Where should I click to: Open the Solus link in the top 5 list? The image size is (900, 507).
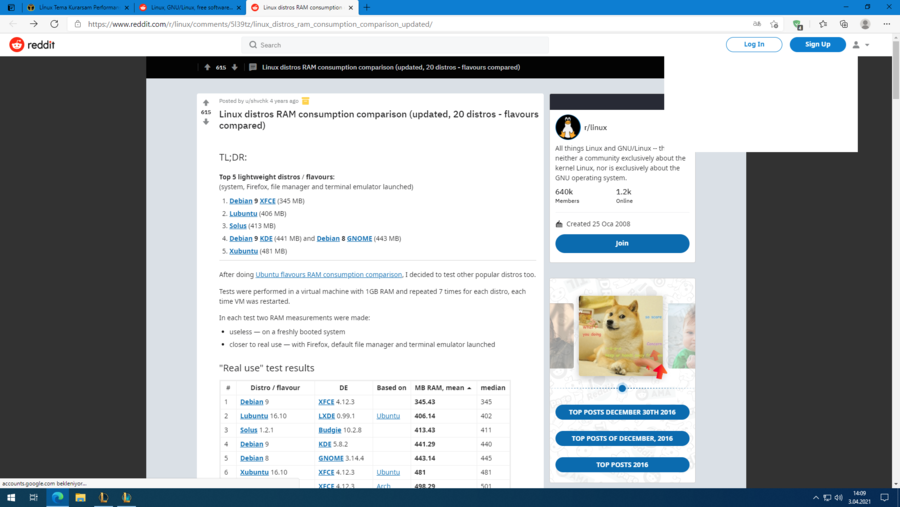tap(238, 226)
